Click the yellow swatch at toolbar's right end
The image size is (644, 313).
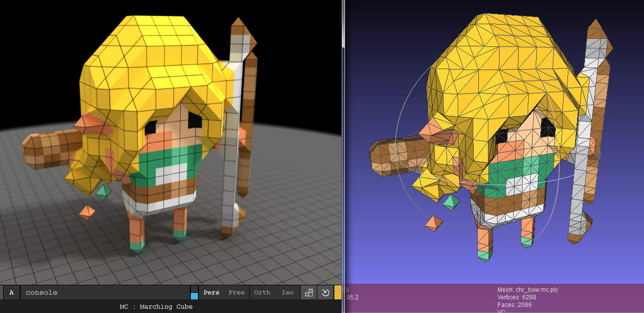click(336, 292)
